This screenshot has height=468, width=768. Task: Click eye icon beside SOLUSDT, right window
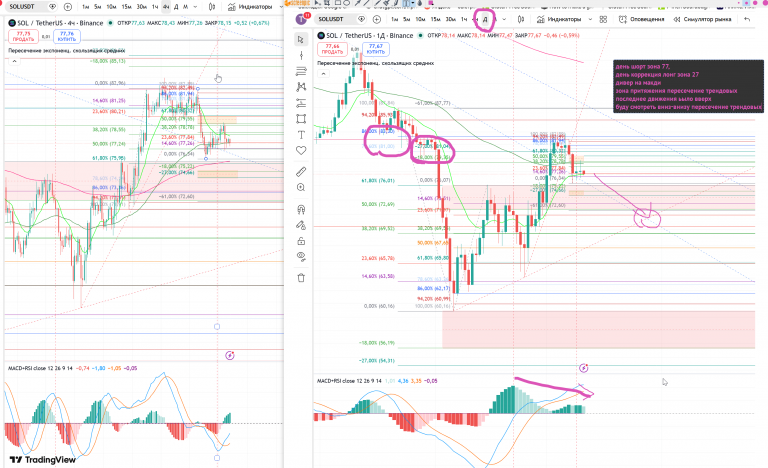coord(361,19)
